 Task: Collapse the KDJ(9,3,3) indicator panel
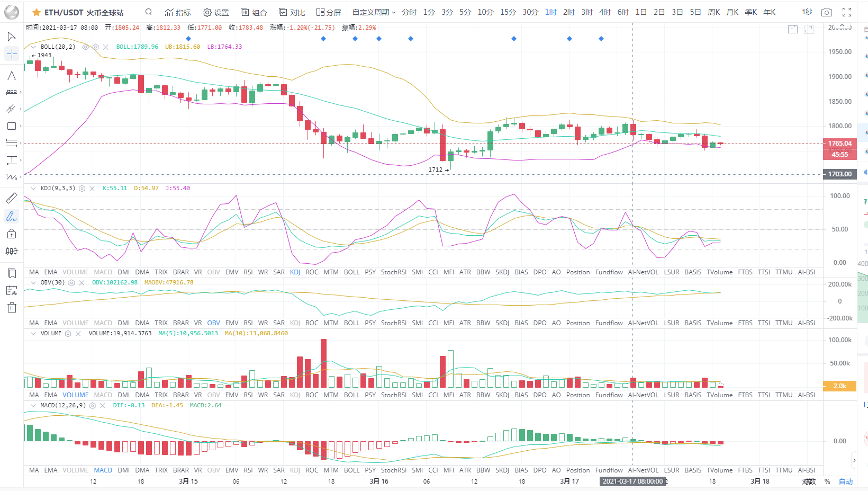click(33, 188)
